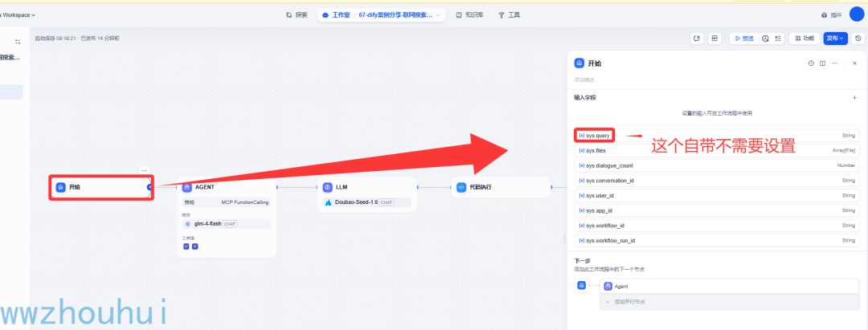Viewport: 868px width, 330px height.
Task: Click the sys.workflow_run_id variable row
Action: click(717, 240)
